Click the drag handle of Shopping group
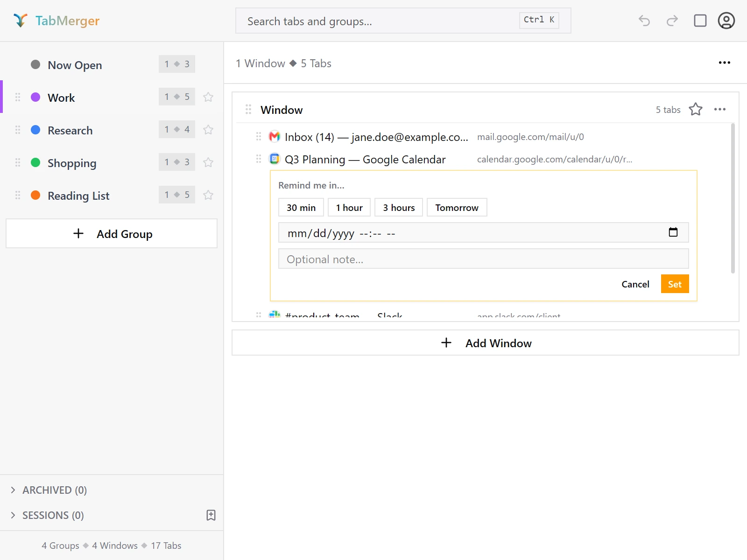Screen dimensions: 747x560 pos(18,162)
